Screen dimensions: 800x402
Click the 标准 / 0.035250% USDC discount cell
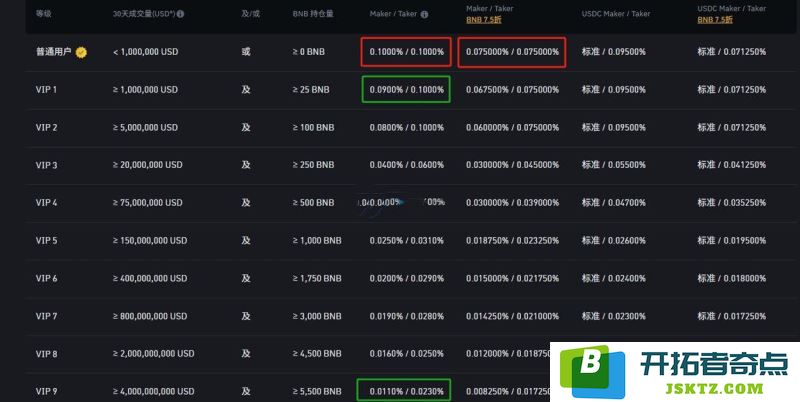(732, 203)
